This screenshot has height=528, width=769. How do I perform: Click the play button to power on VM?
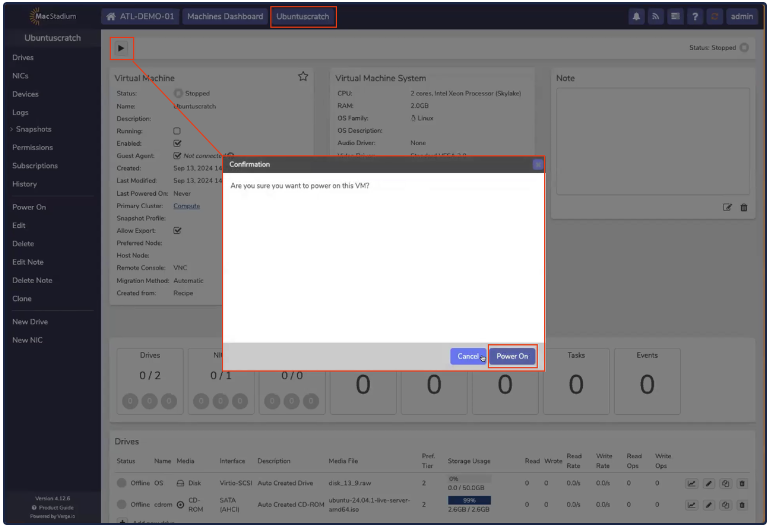(121, 47)
